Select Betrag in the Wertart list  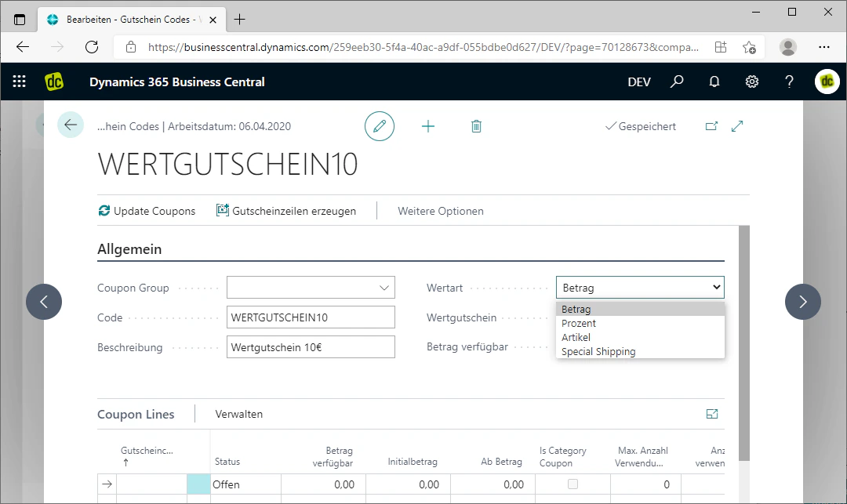(x=640, y=309)
